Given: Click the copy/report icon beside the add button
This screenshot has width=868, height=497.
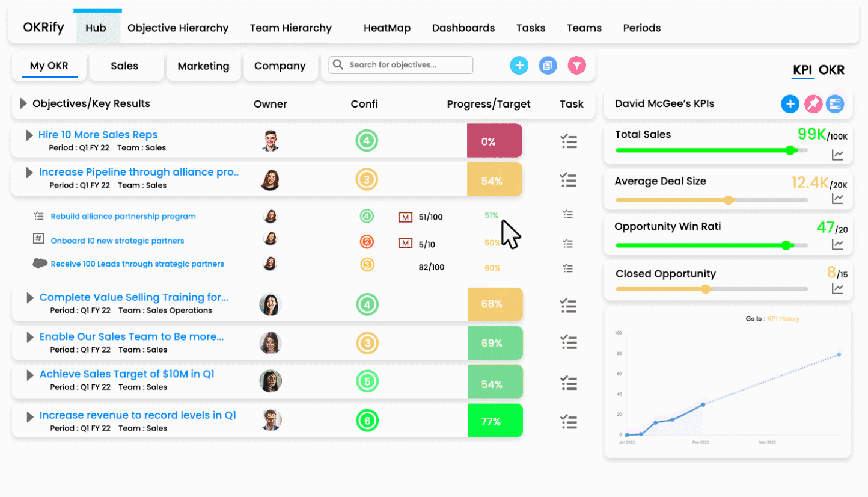Looking at the screenshot, I should click(x=548, y=65).
